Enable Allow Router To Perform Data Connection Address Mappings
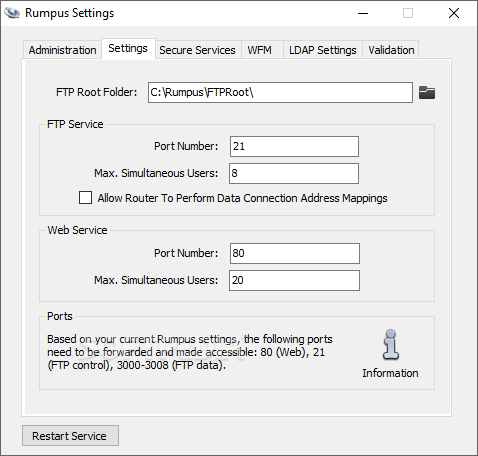Screen dimensions: 478x456 [x=85, y=198]
